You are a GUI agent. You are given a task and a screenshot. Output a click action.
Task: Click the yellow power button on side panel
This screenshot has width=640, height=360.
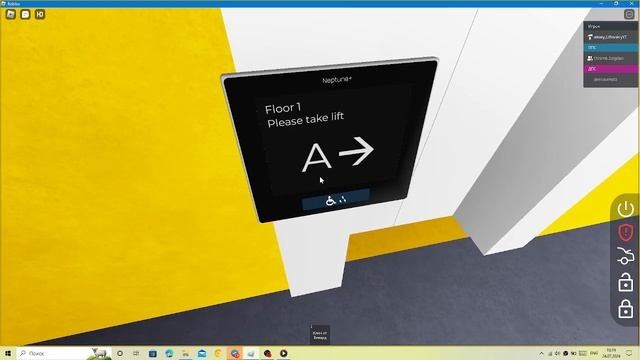click(625, 209)
